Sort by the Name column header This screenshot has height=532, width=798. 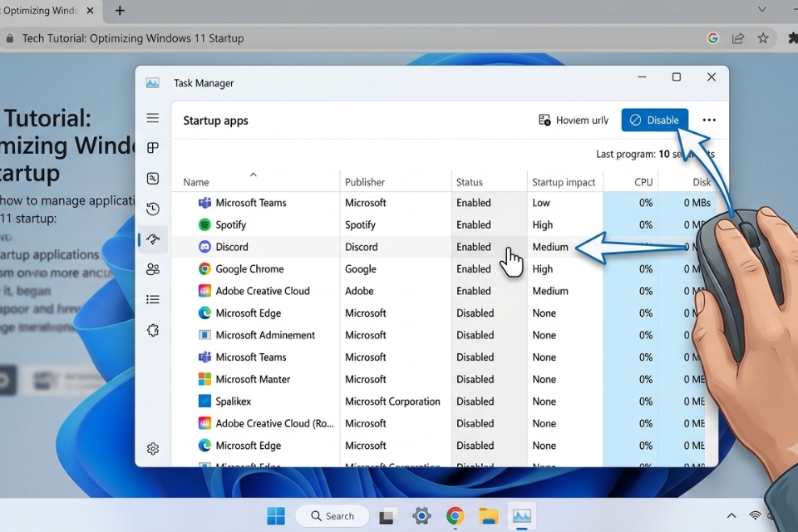click(196, 182)
